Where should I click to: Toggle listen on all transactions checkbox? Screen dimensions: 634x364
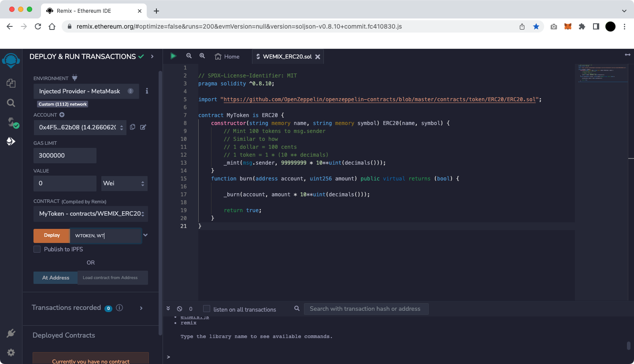(206, 309)
